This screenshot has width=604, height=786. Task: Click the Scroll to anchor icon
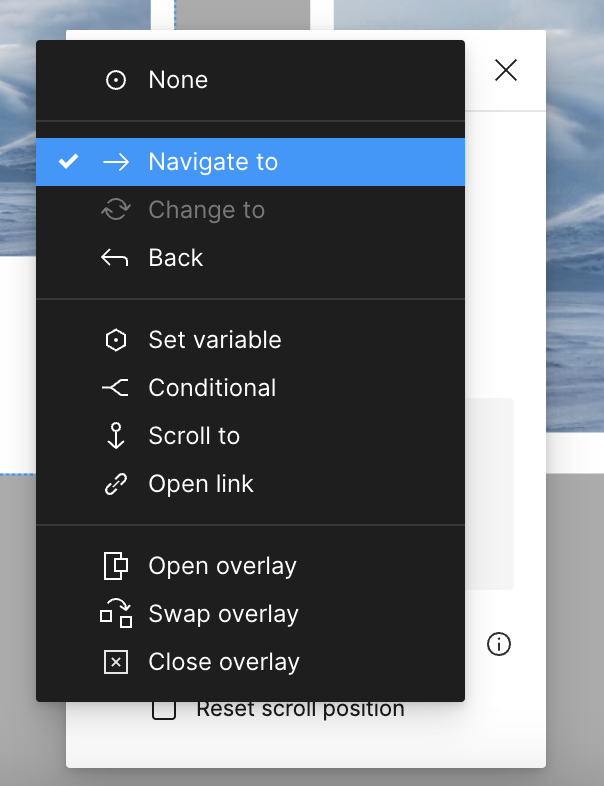(116, 436)
